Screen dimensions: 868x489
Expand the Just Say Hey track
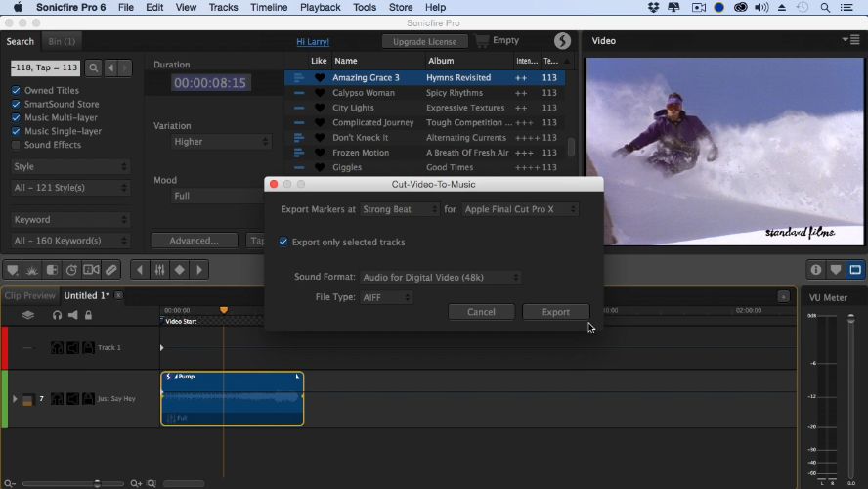pyautogui.click(x=14, y=399)
